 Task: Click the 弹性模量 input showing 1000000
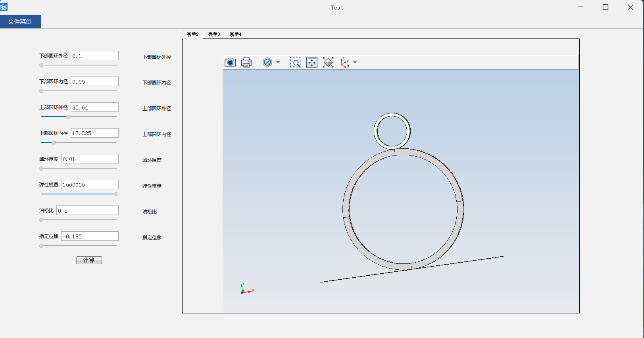(90, 184)
